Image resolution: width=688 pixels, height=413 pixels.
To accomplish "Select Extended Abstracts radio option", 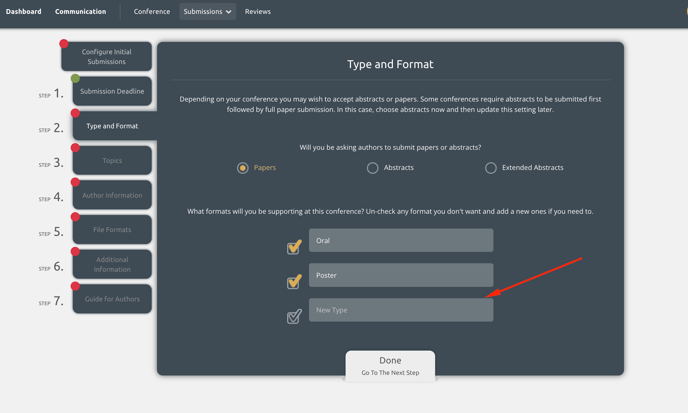I will (x=491, y=168).
